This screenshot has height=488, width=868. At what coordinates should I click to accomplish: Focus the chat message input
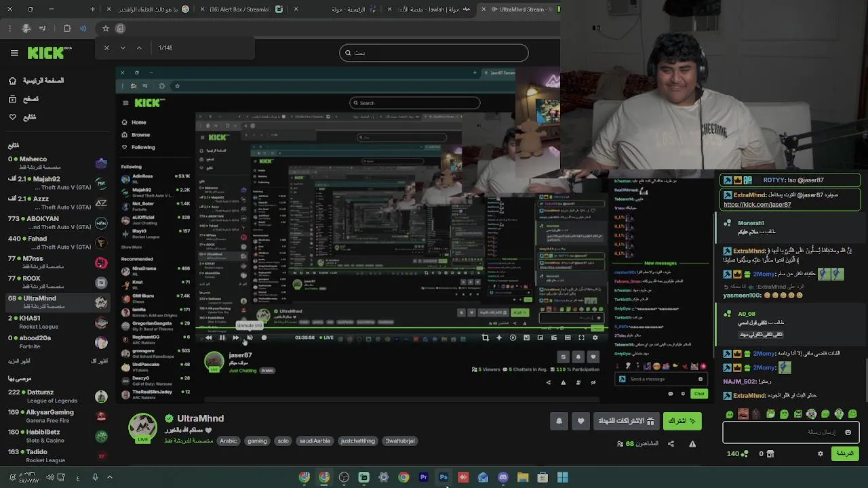(791, 432)
